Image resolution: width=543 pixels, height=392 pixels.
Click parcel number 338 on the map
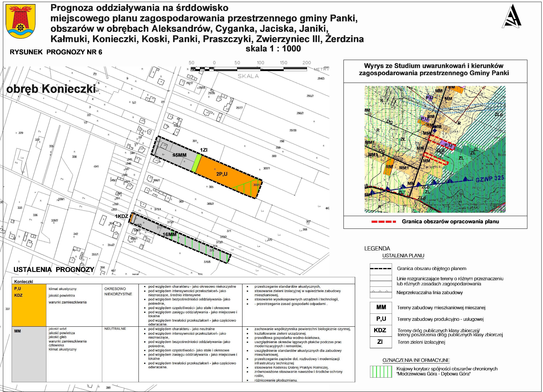click(74, 157)
